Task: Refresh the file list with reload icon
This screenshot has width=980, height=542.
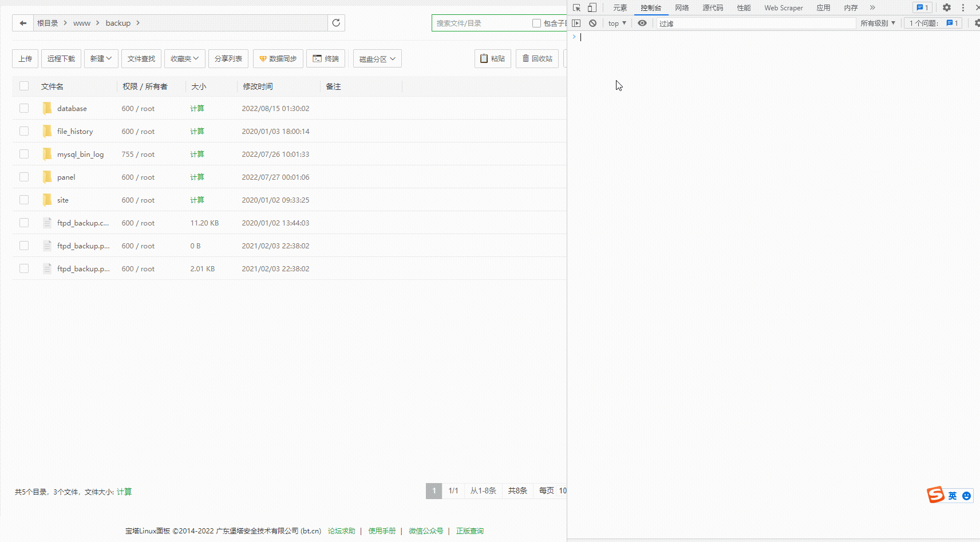Action: click(x=336, y=23)
